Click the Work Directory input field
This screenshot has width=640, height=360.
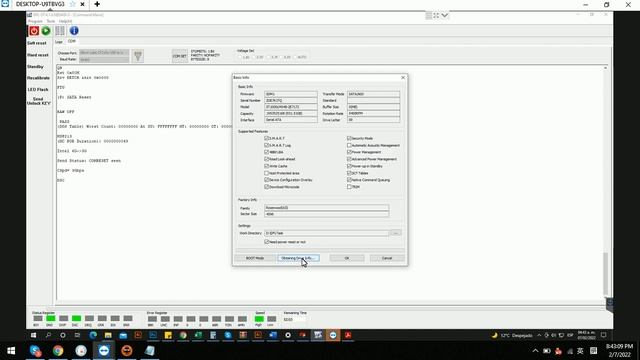click(327, 233)
